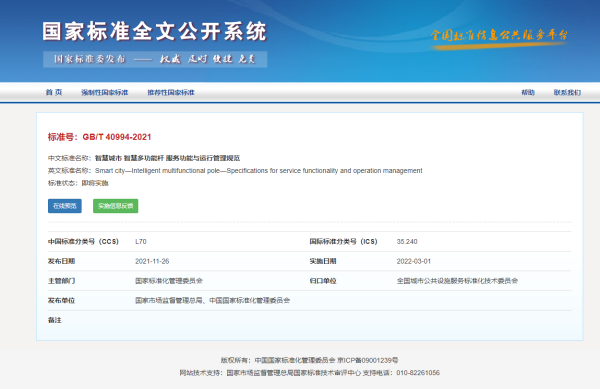600x389 pixels.
Task: Click the 帮助 help link
Action: [x=528, y=92]
